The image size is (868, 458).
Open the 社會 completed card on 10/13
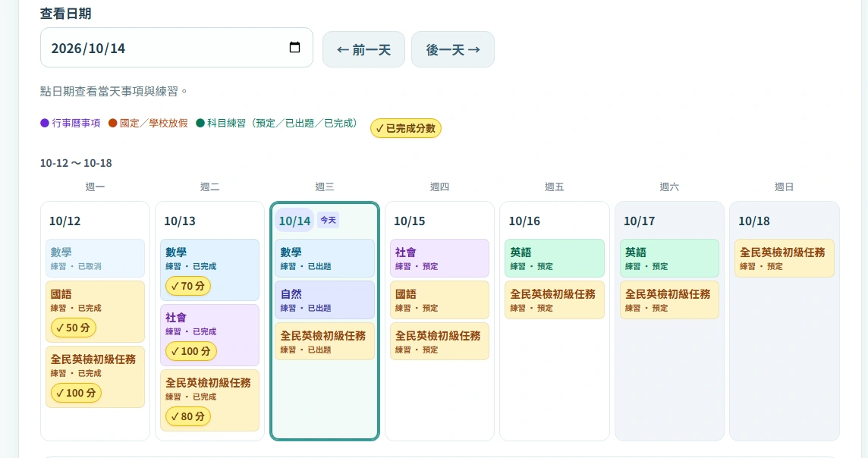(x=210, y=335)
